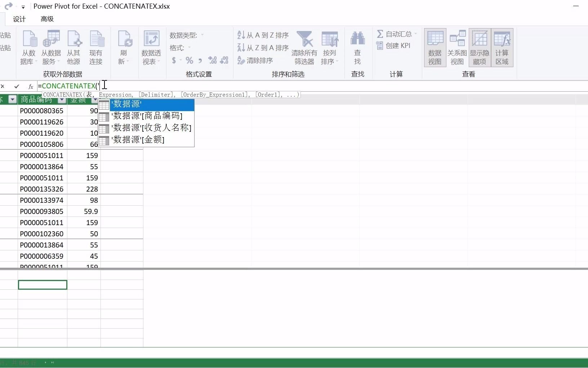Select '数据源'[金额] suggestion
Viewport: 588px width, 368px height.
point(146,140)
